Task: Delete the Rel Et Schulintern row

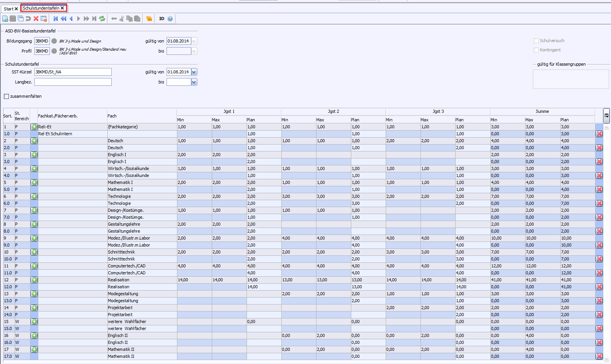Action: (599, 134)
